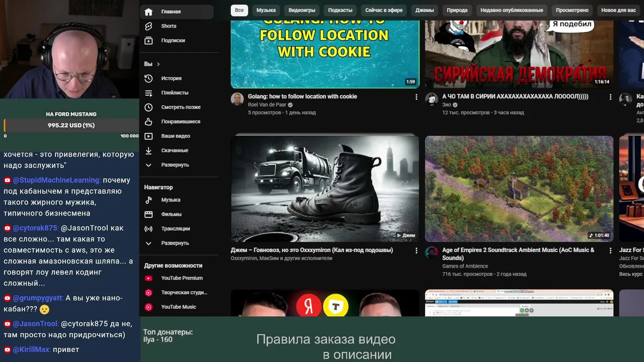
Task: Click Другие возможности section heading
Action: (173, 265)
